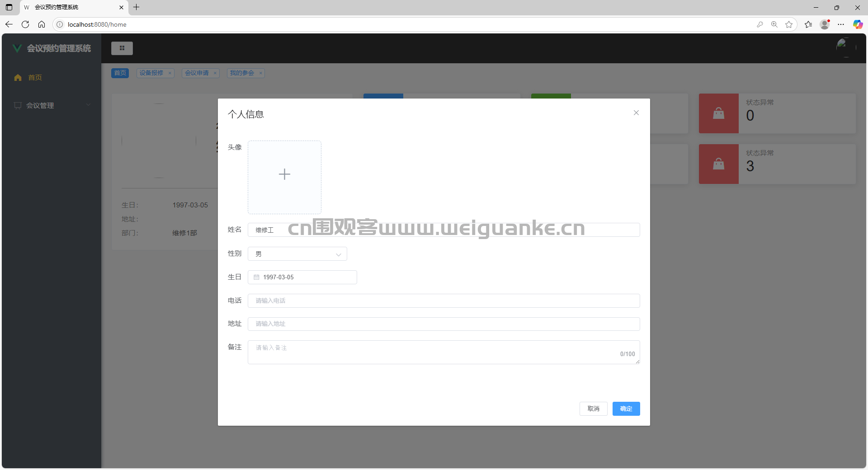This screenshot has width=868, height=470.
Task: Click the red bag icon beside count 3
Action: click(x=718, y=164)
